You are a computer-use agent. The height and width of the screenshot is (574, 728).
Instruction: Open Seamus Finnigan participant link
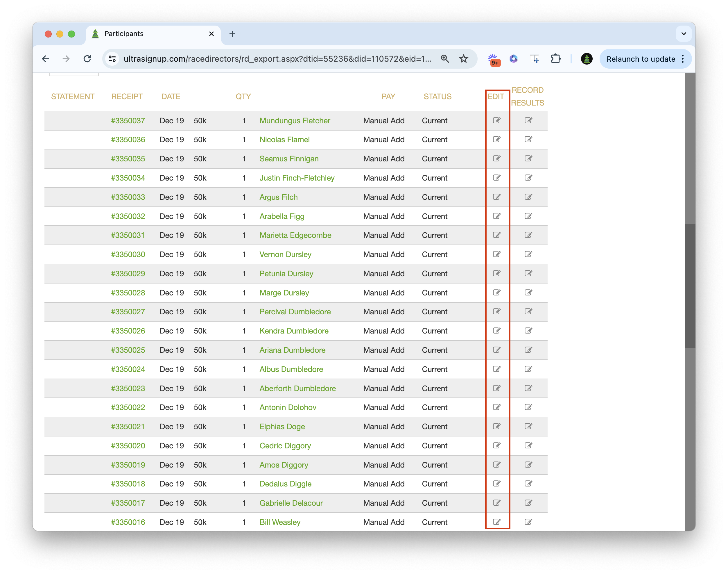pos(289,159)
